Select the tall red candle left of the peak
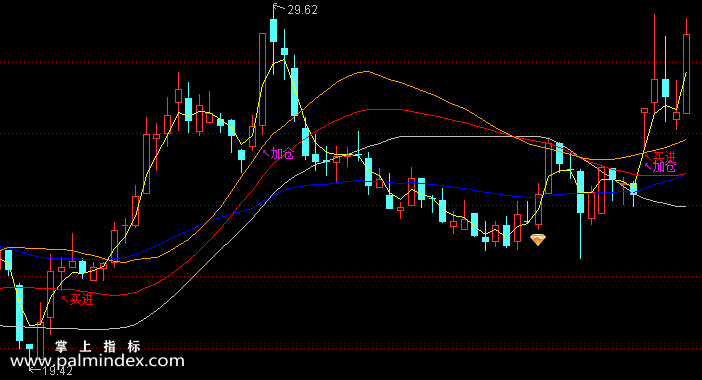This screenshot has height=380, width=702. (x=262, y=80)
